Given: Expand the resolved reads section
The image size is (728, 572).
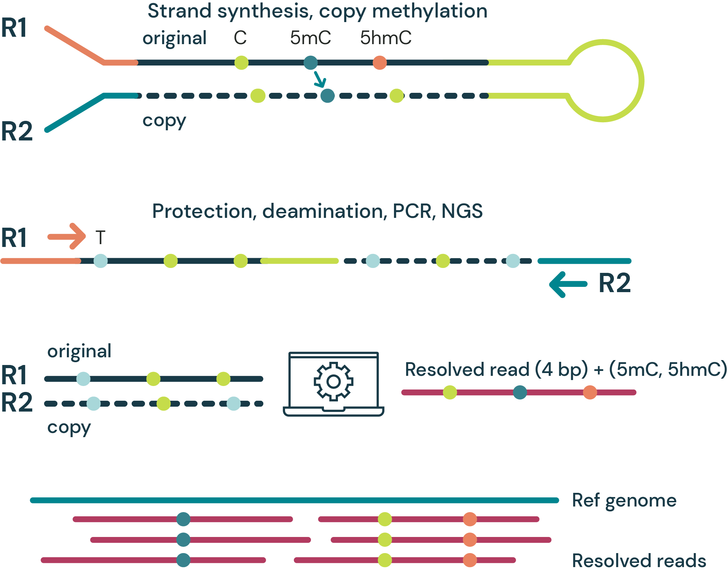Looking at the screenshot, I should [x=637, y=557].
